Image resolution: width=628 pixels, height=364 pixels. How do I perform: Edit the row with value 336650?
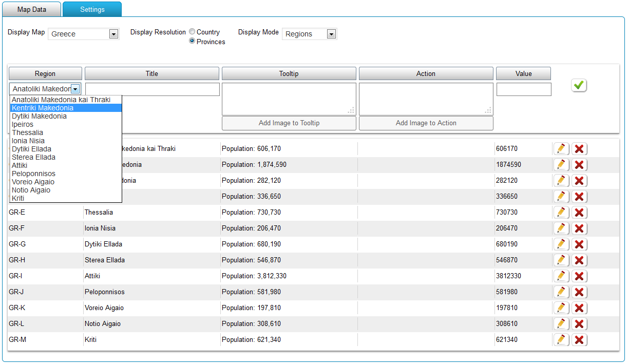[561, 197]
